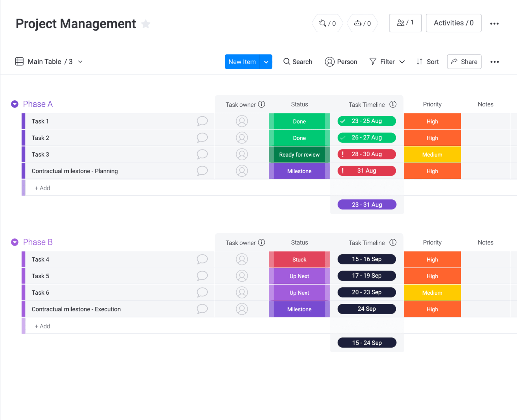Screen dimensions: 517x420
Task: Search the board using the magnifier icon
Action: [x=287, y=62]
